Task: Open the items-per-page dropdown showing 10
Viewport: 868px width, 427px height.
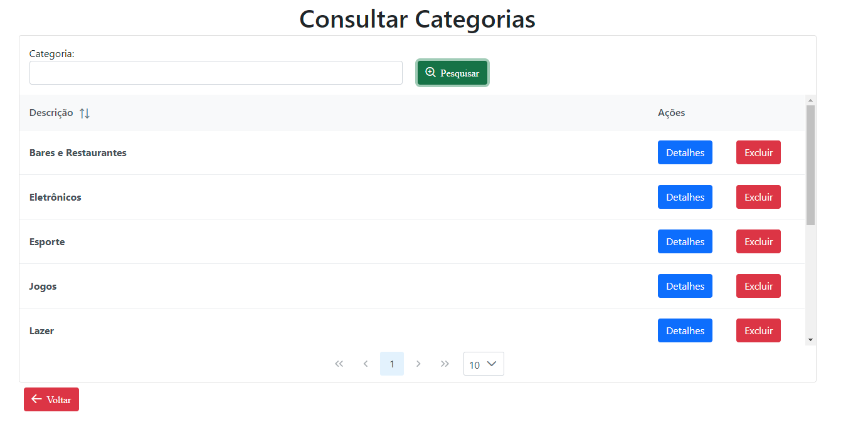Action: click(484, 364)
